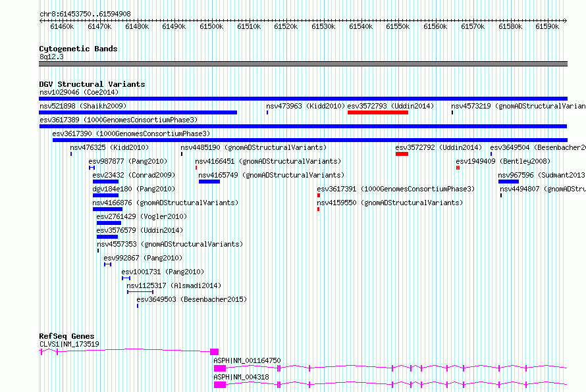Click the RefSeq Genes track title

[67, 336]
